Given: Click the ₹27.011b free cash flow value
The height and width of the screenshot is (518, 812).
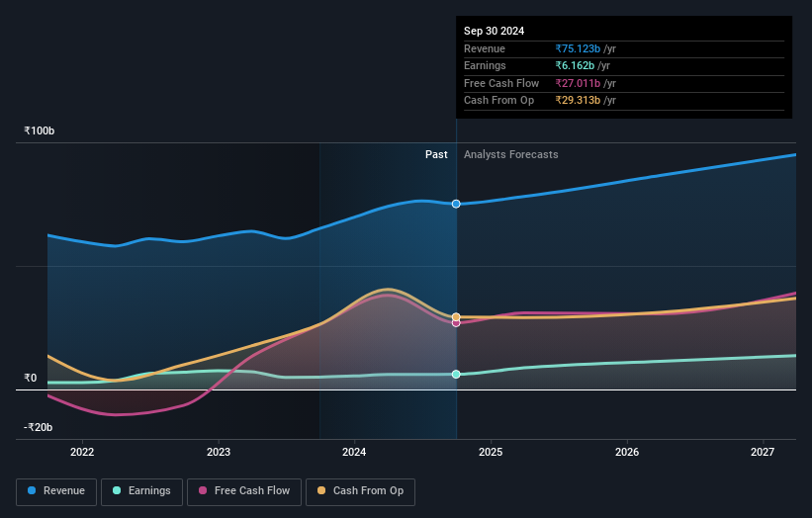Looking at the screenshot, I should tap(578, 83).
